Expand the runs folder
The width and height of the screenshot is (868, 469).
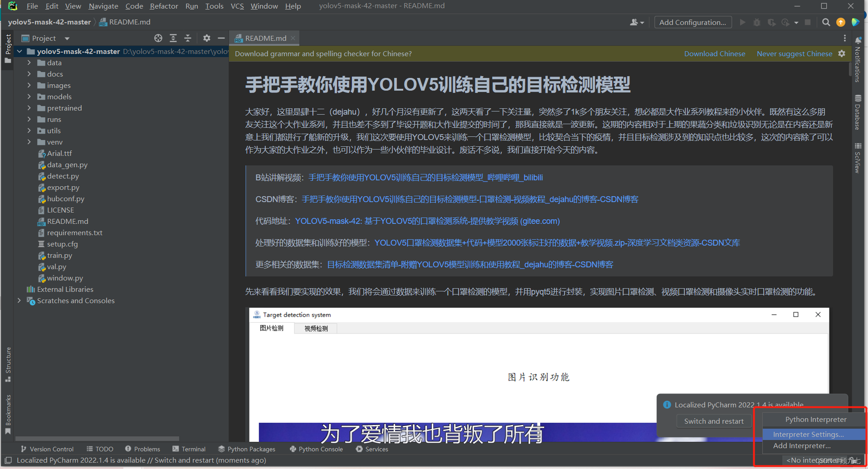29,119
